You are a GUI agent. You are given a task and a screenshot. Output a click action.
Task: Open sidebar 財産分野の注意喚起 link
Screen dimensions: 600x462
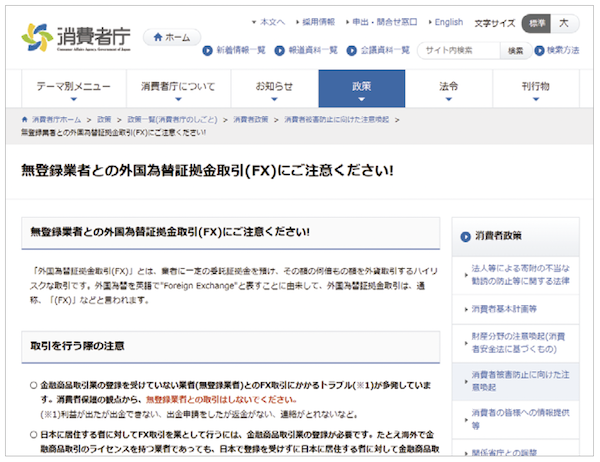coord(518,343)
